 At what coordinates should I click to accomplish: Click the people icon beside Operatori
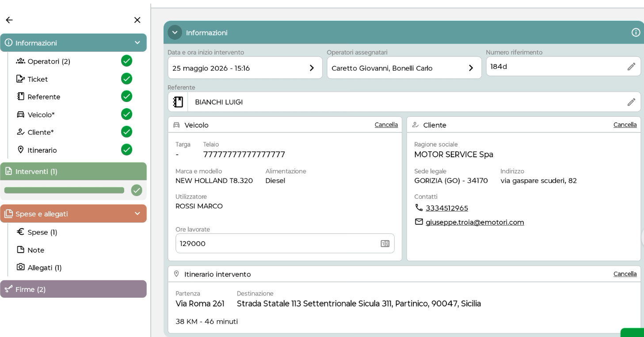(20, 61)
